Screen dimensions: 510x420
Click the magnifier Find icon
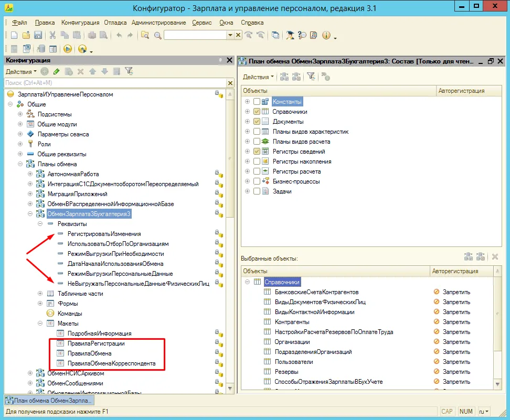point(158,35)
